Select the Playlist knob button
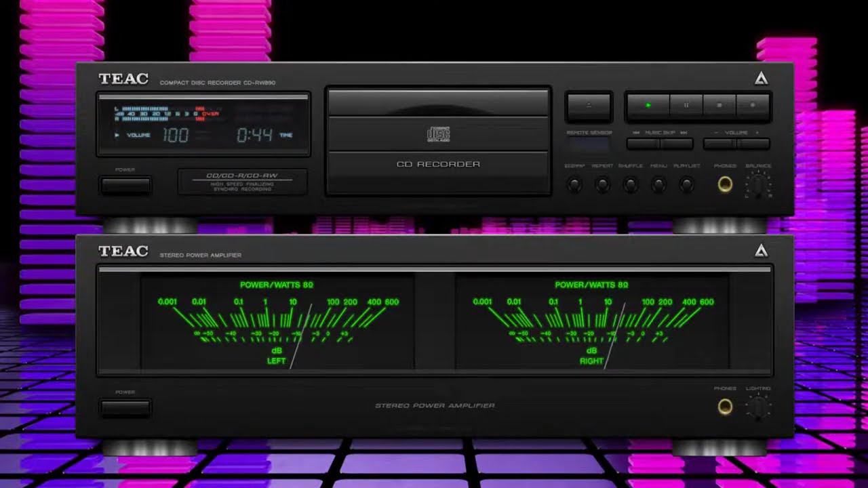The width and height of the screenshot is (868, 488). (687, 184)
